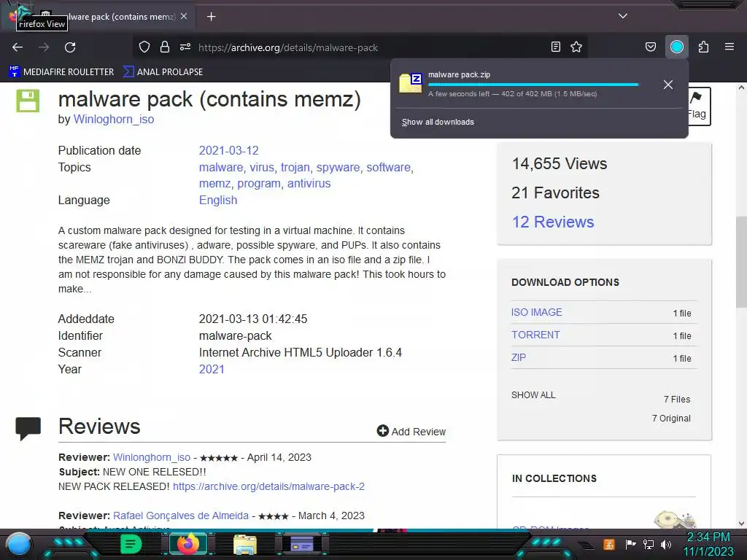Screen dimensions: 747x560
Task: Download the TORRENT option
Action: point(535,335)
